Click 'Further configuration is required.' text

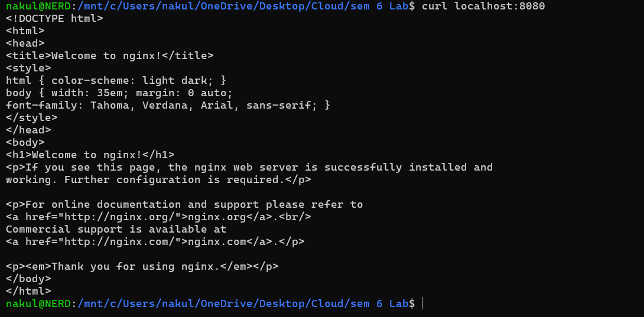pos(177,179)
